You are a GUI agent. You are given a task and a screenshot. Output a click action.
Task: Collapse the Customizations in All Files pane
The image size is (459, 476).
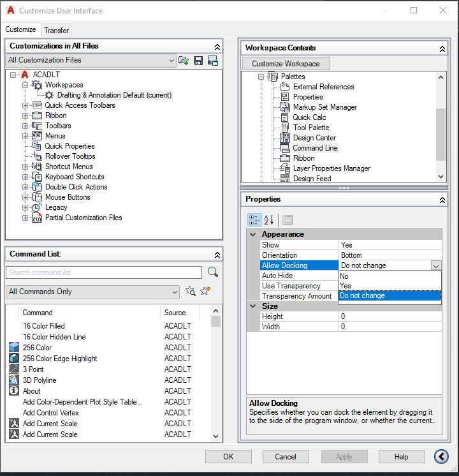[x=217, y=47]
